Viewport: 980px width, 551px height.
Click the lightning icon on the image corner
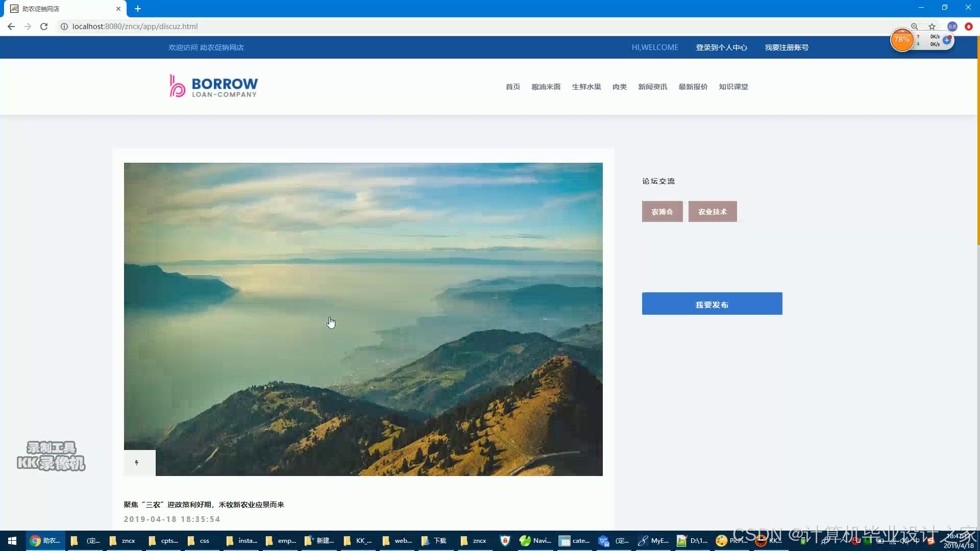click(x=137, y=463)
